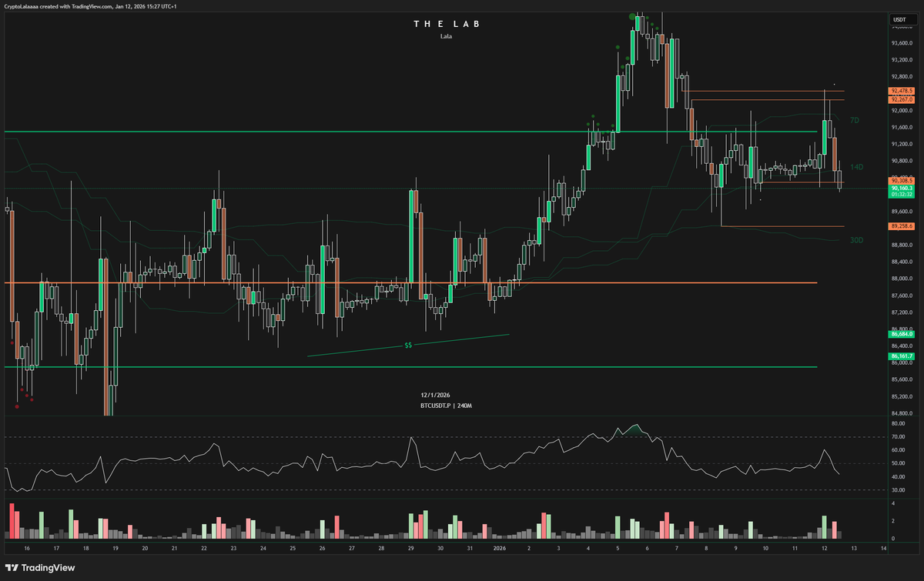
Task: Click the countdown timer 01:32:32
Action: pyautogui.click(x=901, y=195)
